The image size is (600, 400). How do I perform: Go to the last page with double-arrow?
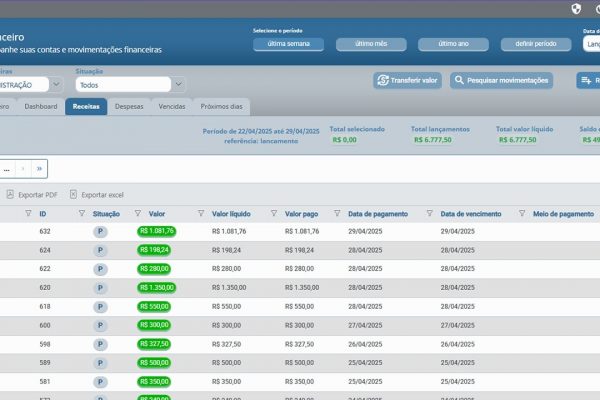tap(39, 169)
